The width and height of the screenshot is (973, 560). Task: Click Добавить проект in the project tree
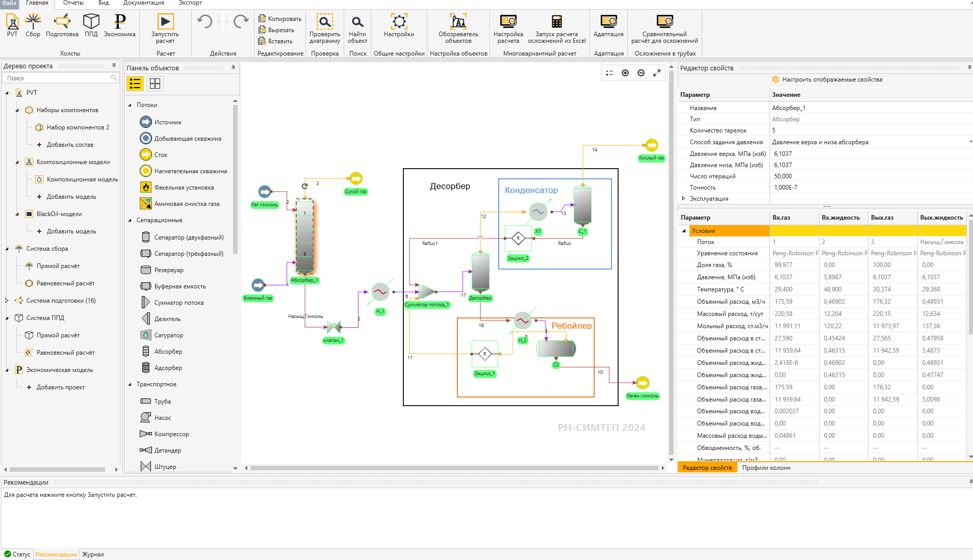60,387
